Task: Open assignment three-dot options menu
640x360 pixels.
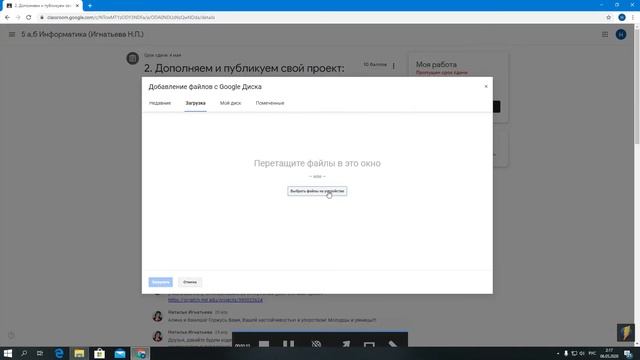Action: coord(393,65)
